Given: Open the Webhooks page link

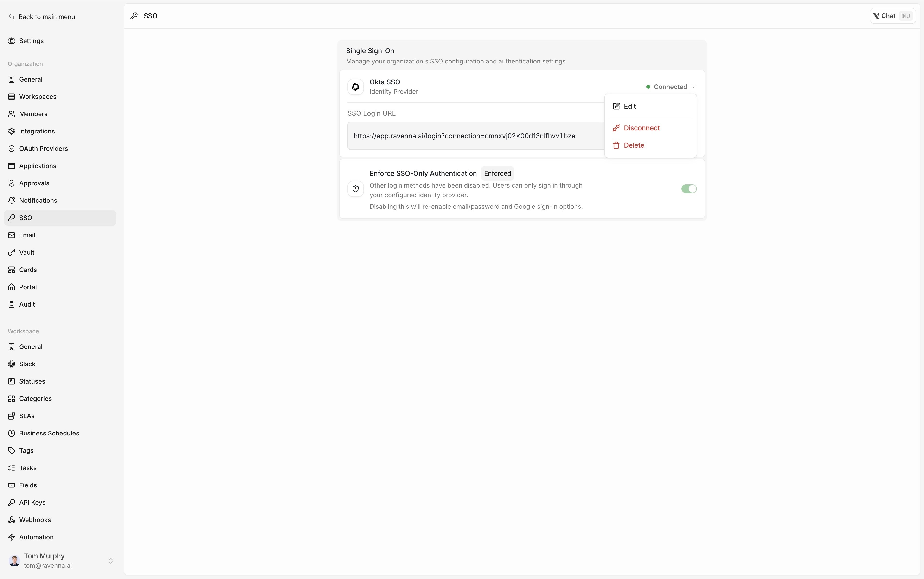Looking at the screenshot, I should (x=60, y=520).
